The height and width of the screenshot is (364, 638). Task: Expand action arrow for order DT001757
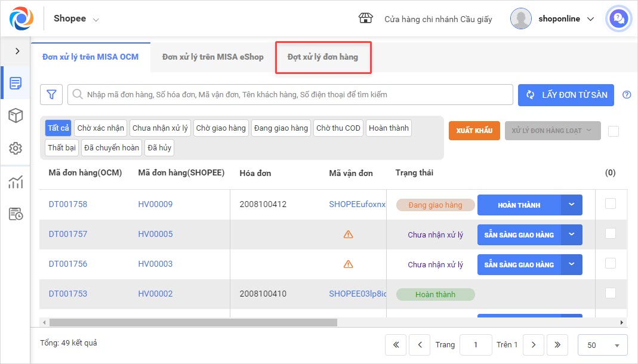pyautogui.click(x=571, y=235)
